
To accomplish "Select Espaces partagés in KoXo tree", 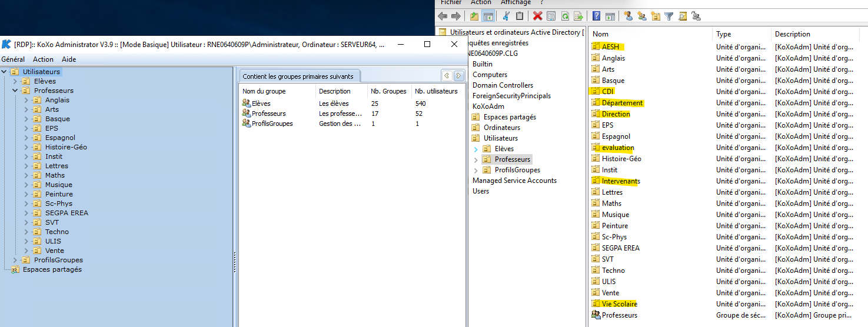I will [x=52, y=269].
